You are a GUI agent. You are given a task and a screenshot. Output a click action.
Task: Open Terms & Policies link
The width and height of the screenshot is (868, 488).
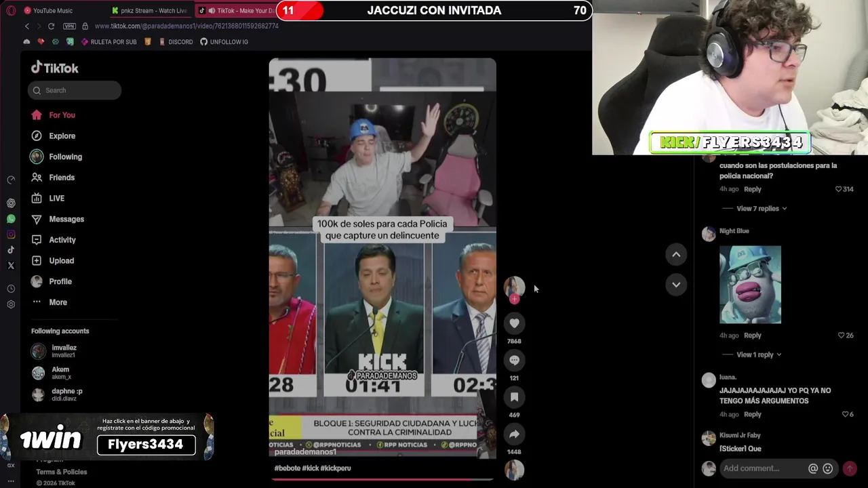[x=61, y=472]
